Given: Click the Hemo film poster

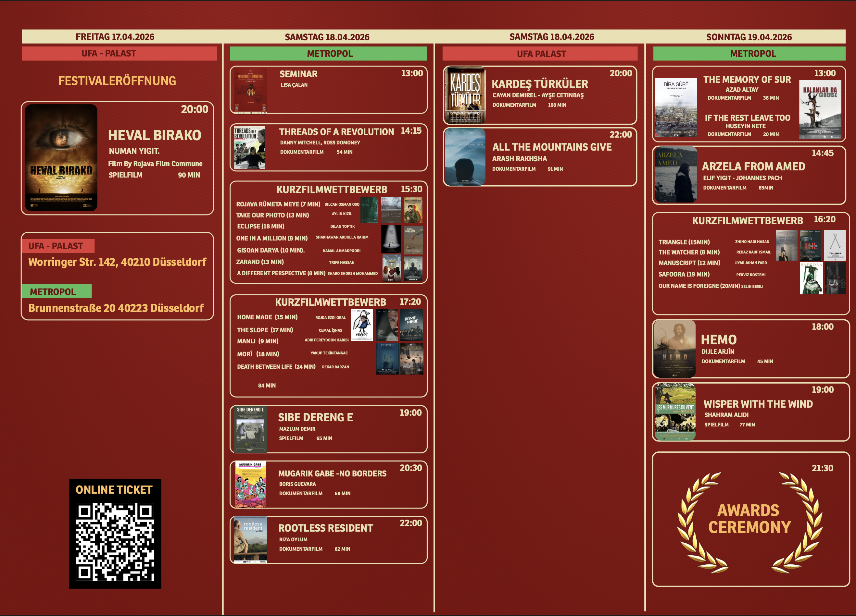Looking at the screenshot, I should click(675, 349).
